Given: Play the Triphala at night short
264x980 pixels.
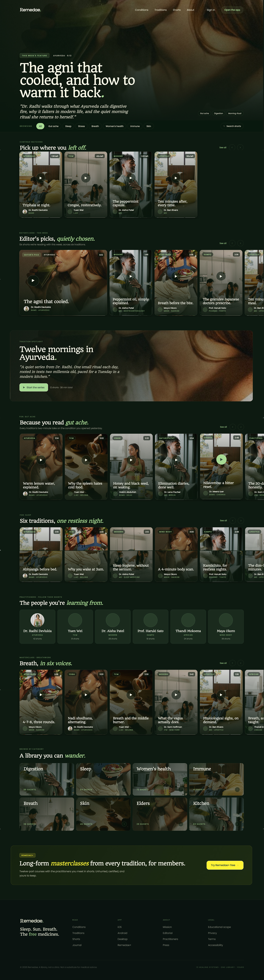Looking at the screenshot, I should click(41, 178).
